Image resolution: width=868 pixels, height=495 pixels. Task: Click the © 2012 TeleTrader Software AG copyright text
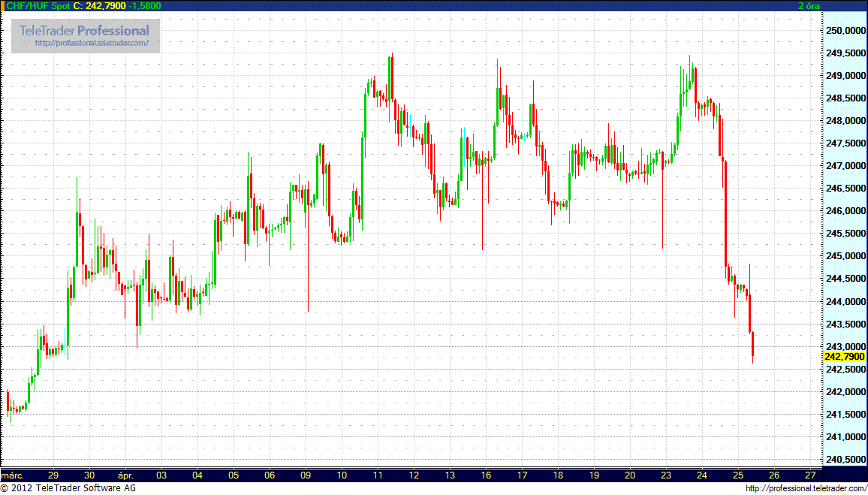[68, 488]
